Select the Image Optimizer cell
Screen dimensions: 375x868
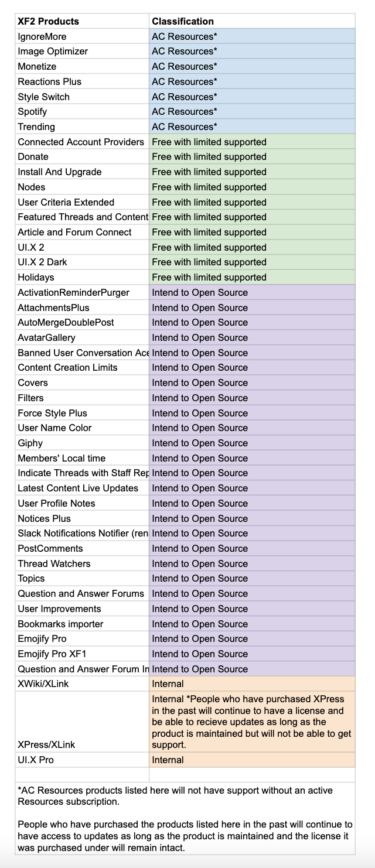pos(53,52)
